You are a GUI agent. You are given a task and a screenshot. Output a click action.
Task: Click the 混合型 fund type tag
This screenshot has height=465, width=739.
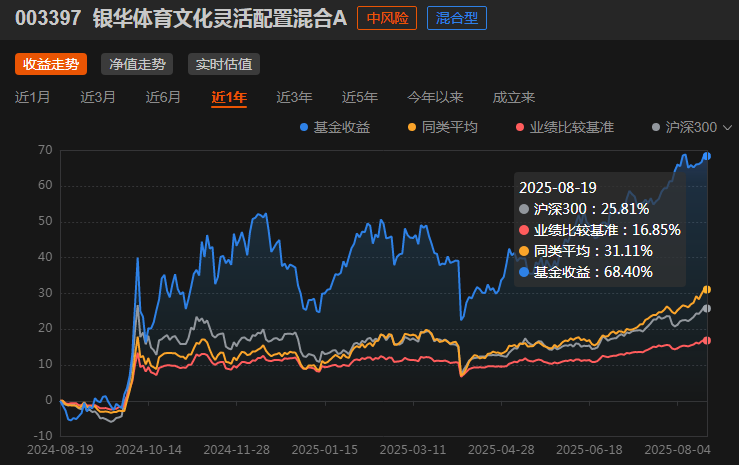(x=457, y=18)
